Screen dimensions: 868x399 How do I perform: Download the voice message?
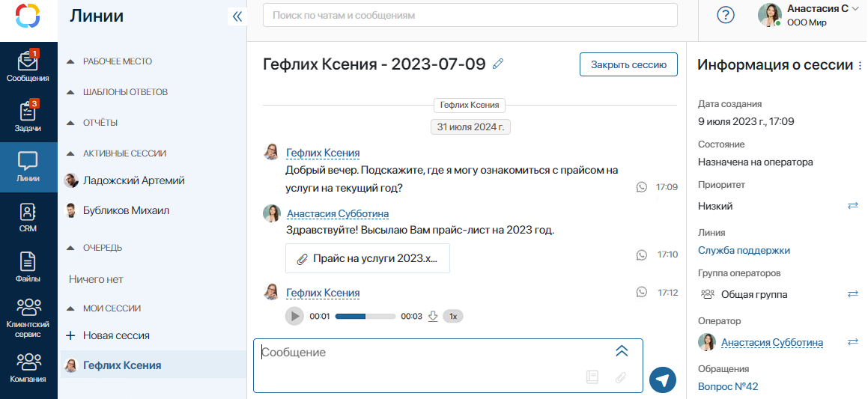pos(434,316)
